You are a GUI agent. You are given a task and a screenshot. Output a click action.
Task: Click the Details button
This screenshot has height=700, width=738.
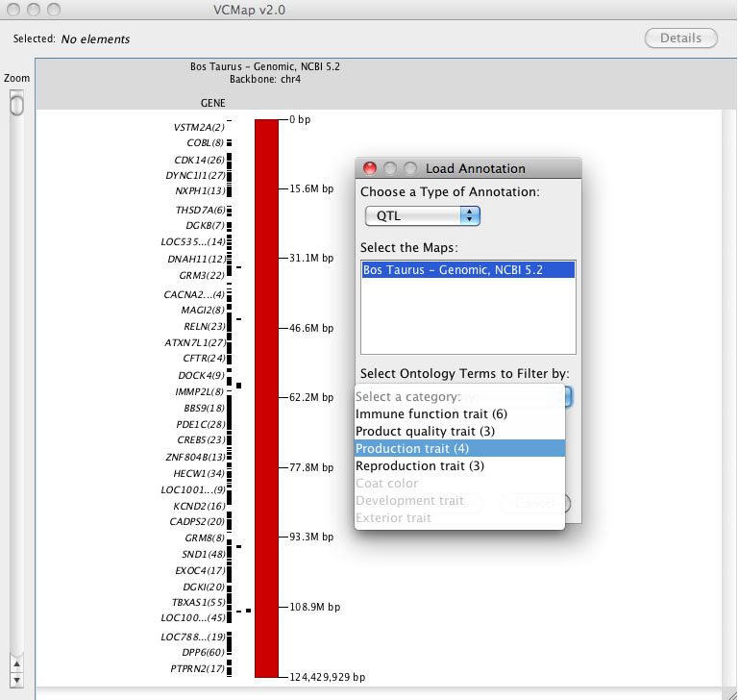[680, 38]
